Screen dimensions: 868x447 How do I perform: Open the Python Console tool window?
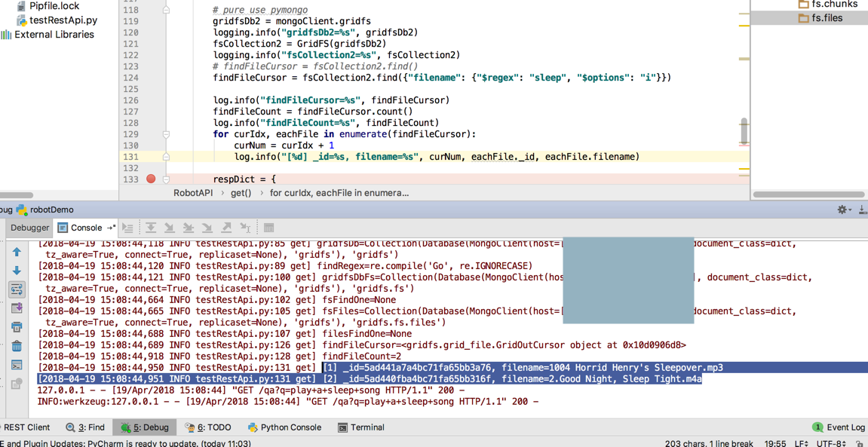pos(284,427)
